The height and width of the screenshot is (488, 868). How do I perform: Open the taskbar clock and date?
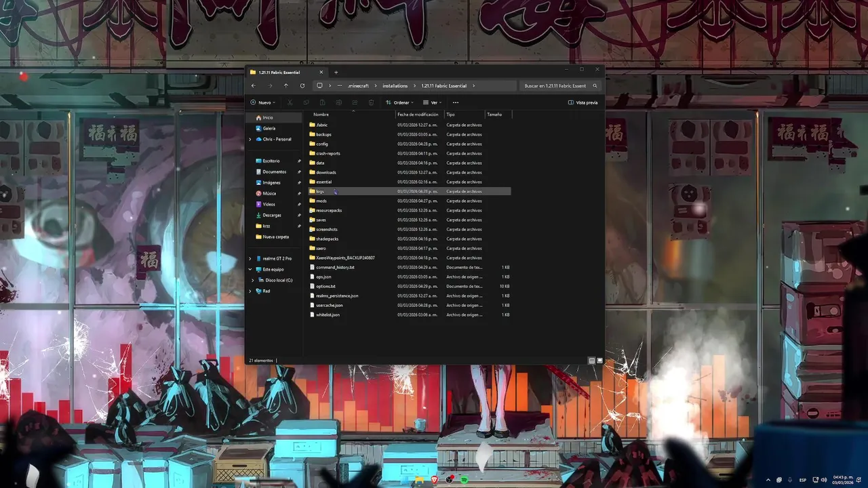coord(843,480)
